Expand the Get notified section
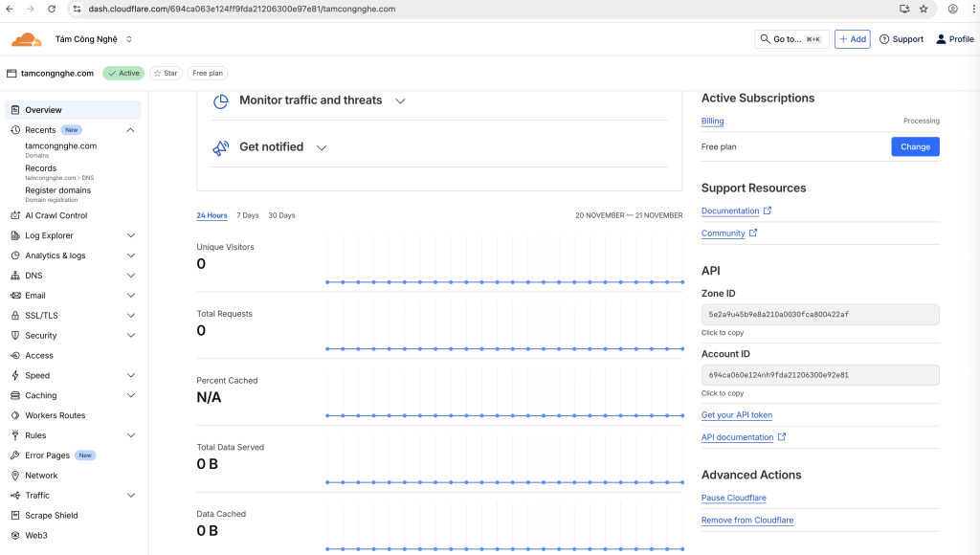Viewport: 980px width, 555px height. [x=322, y=147]
